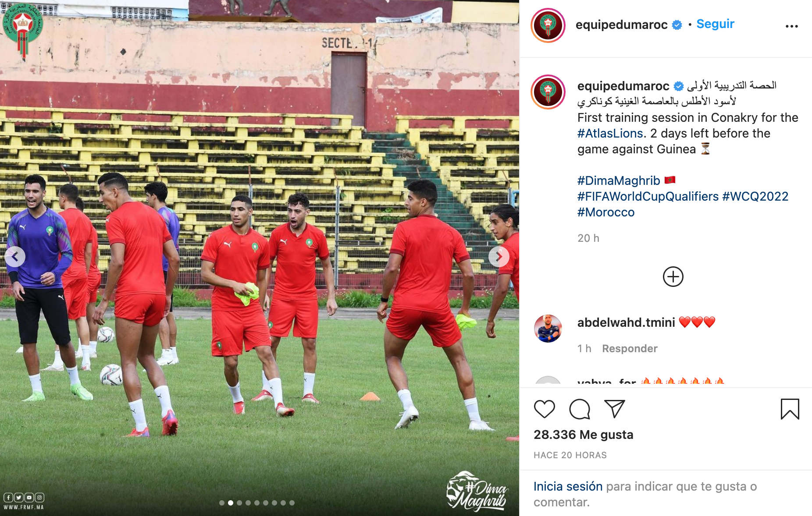The height and width of the screenshot is (516, 812).
Task: Open the #Morocco hashtag
Action: click(x=606, y=212)
